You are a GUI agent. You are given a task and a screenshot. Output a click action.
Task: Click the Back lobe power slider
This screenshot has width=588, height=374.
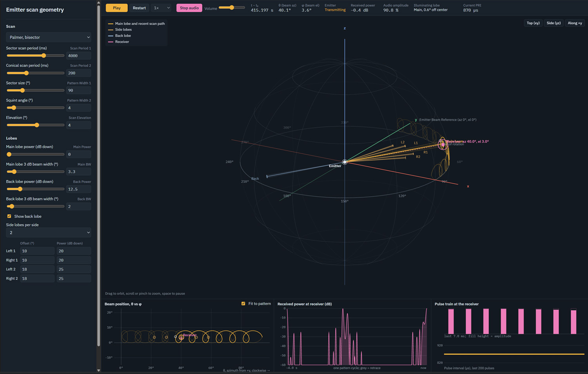pyautogui.click(x=35, y=189)
